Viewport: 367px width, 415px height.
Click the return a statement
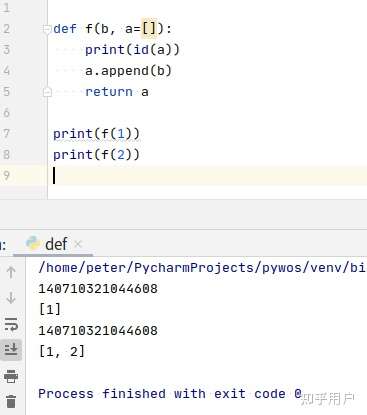(117, 92)
